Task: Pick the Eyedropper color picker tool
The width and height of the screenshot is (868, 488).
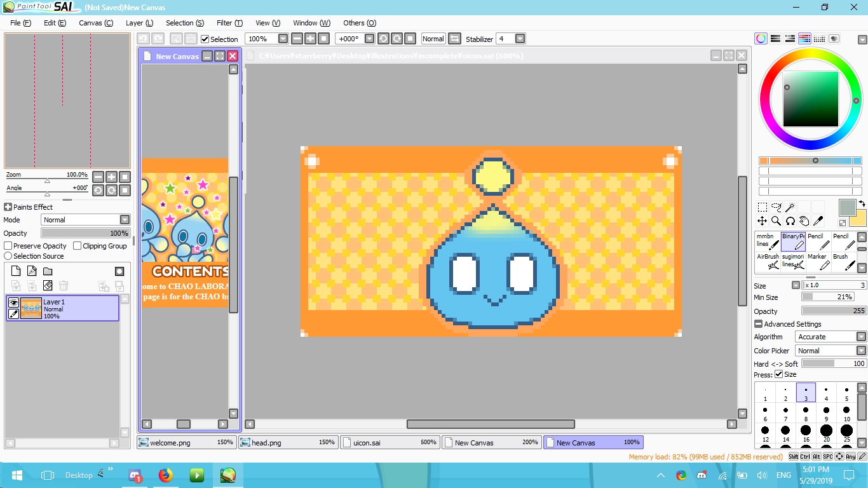Action: point(818,221)
